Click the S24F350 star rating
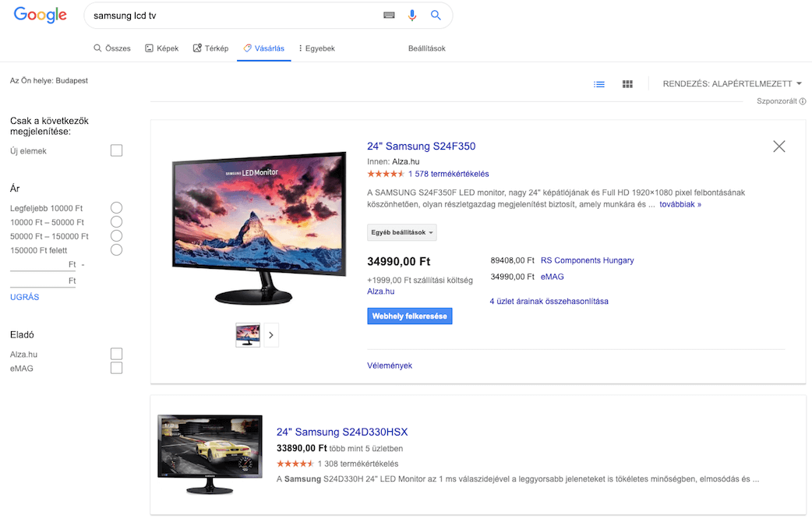The height and width of the screenshot is (519, 812). pos(386,174)
